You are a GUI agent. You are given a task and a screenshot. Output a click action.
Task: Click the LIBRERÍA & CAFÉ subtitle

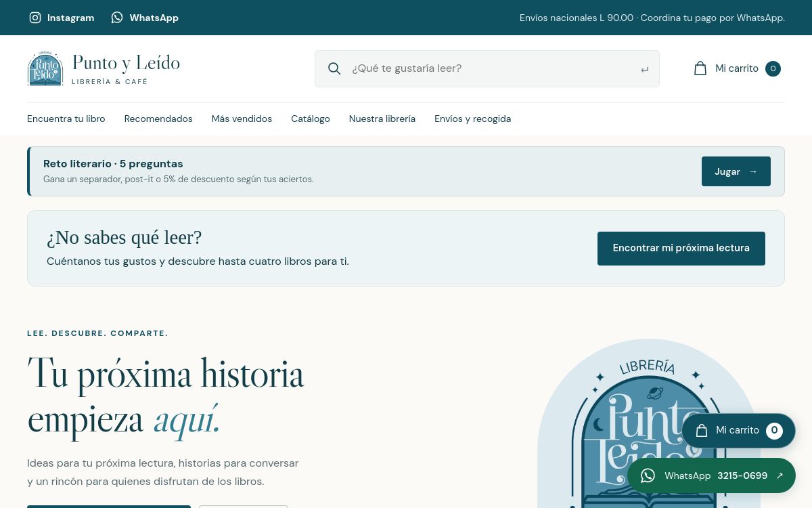pos(110,82)
